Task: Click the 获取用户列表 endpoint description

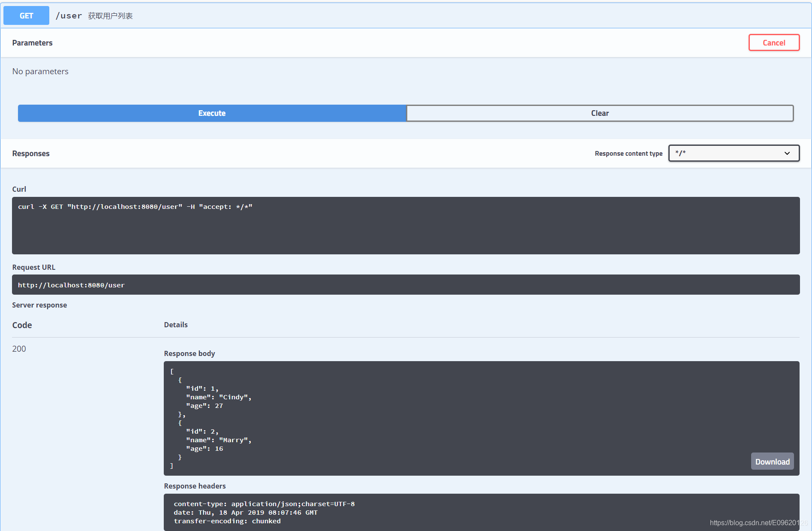Action: click(x=111, y=16)
